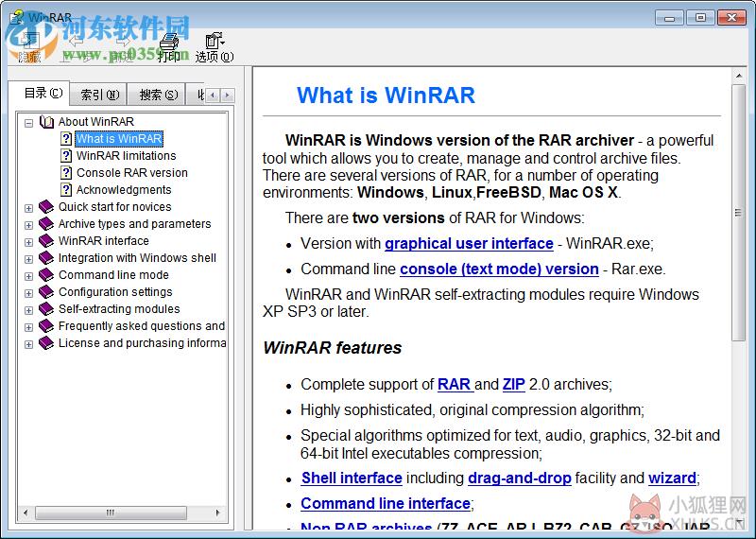
Task: Open the wizard link
Action: click(672, 478)
